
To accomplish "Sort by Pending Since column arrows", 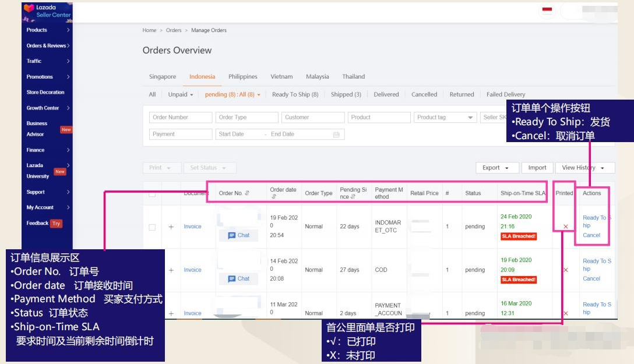I will click(x=353, y=197).
